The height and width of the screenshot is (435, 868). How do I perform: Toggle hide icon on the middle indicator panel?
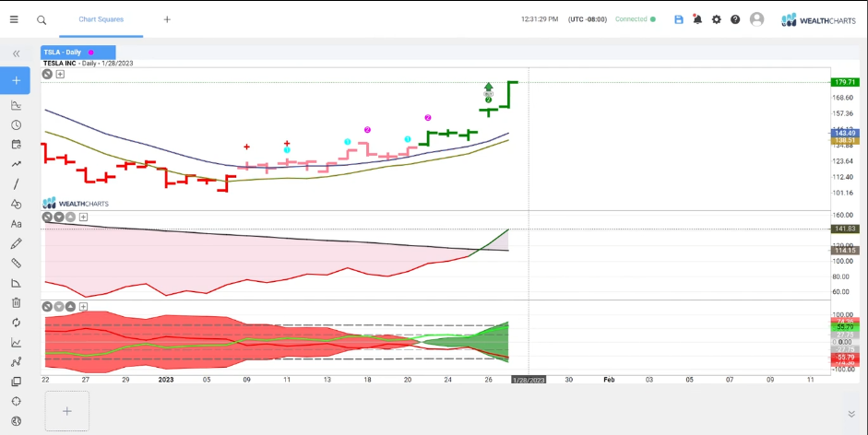(48, 217)
